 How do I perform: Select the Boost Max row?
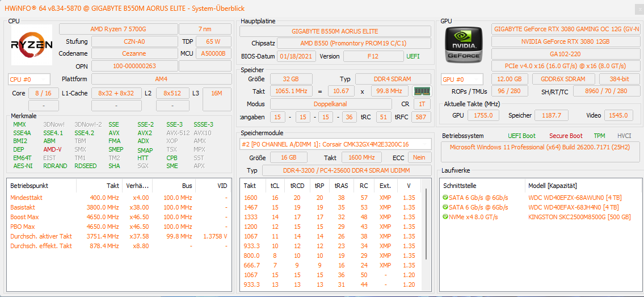119,217
